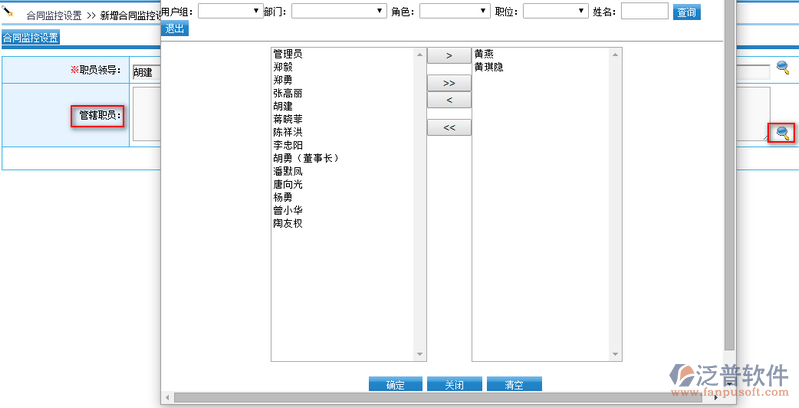
Task: Click the magnifier icon beside 管辖职员 field
Action: click(782, 133)
